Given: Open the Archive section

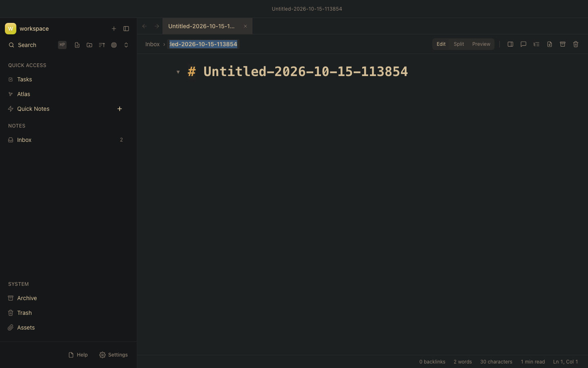Looking at the screenshot, I should click(x=68, y=298).
